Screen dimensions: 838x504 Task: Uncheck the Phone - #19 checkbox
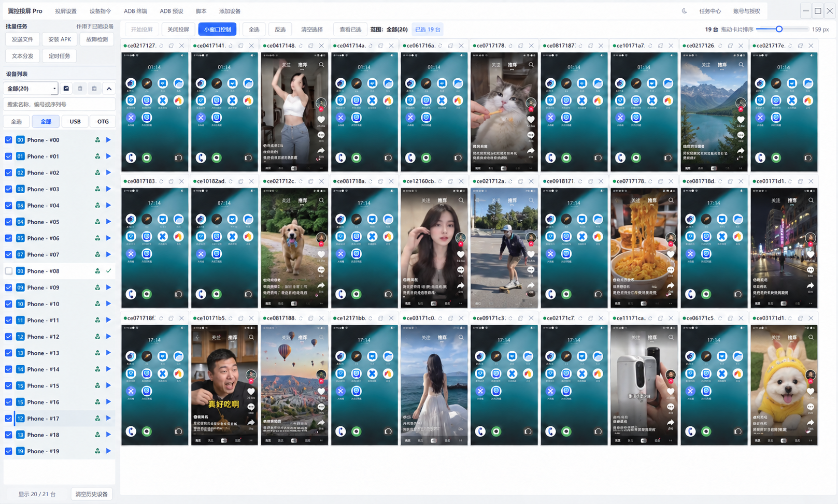point(9,451)
